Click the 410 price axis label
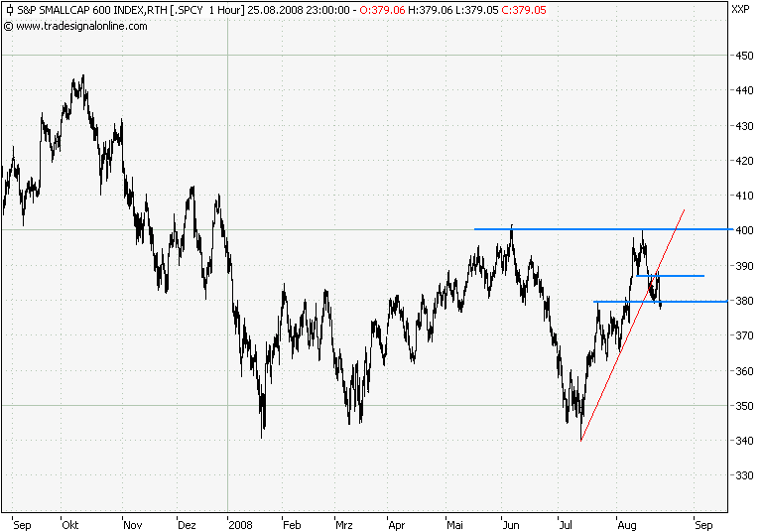Screen dimensions: 763x532 click(x=744, y=196)
